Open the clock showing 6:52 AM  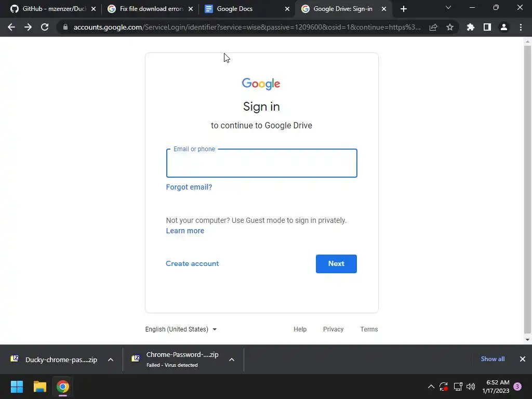tap(496, 387)
